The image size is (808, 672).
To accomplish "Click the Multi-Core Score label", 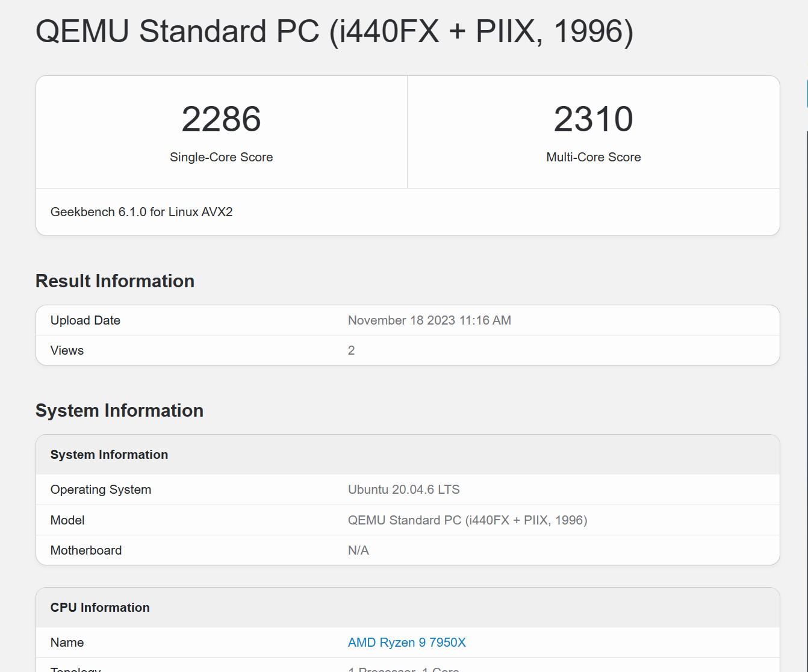I will [x=593, y=157].
